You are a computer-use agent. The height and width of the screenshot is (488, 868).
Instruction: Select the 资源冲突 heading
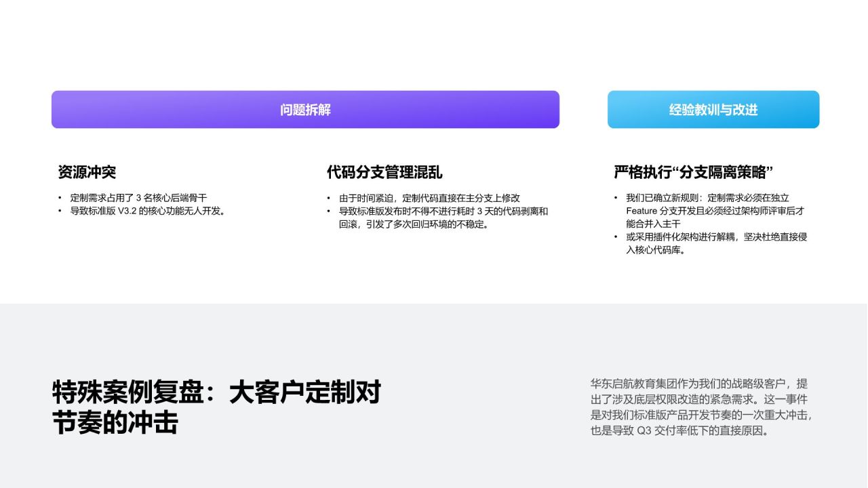click(x=87, y=172)
